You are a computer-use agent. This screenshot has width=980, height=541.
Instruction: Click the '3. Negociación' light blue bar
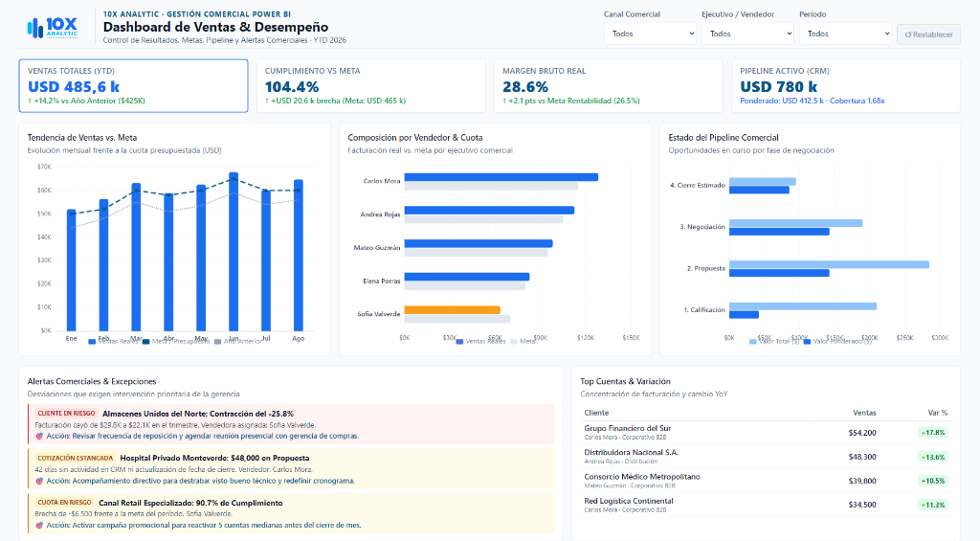[795, 223]
